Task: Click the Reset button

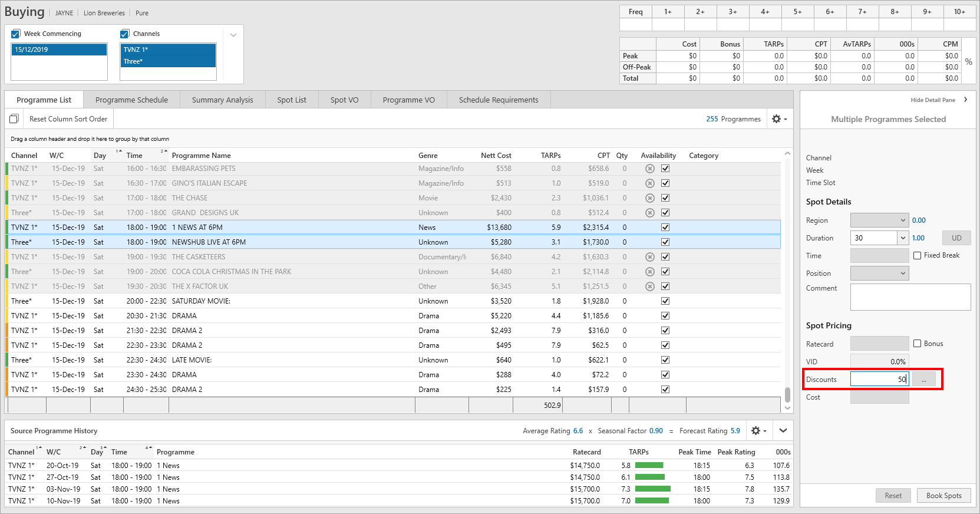Action: 893,496
